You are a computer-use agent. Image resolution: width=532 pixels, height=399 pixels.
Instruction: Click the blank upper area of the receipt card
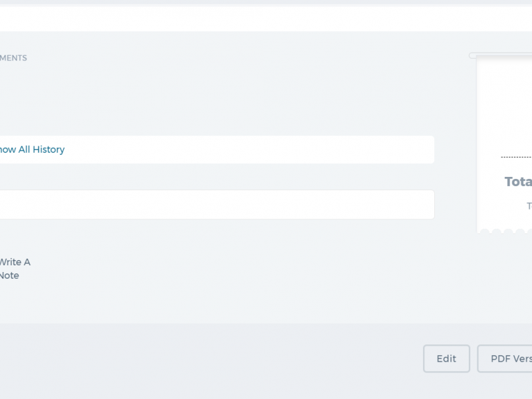pos(505,102)
